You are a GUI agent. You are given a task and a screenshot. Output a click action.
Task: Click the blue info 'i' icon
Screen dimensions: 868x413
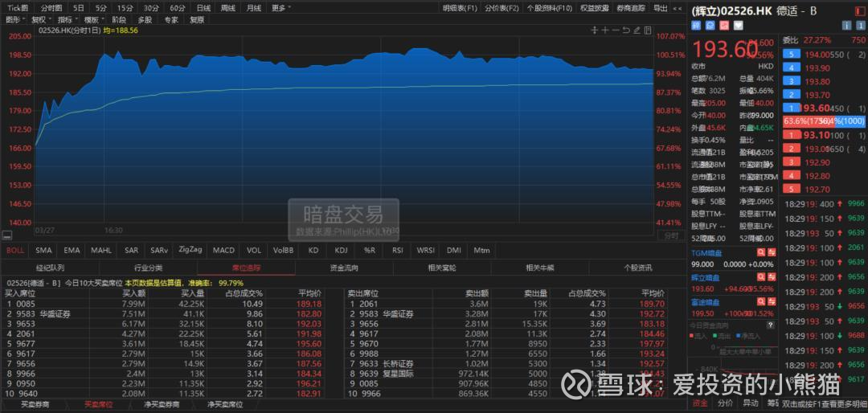coord(845,26)
